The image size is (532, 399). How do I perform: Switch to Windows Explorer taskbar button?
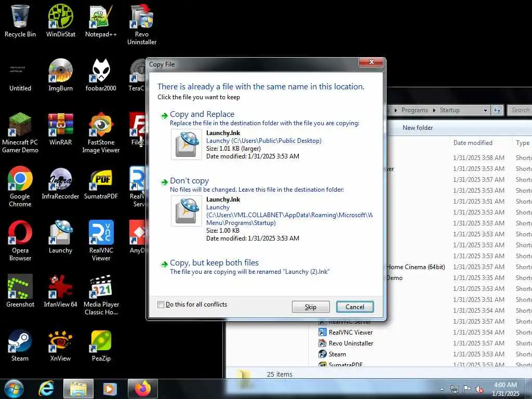[x=78, y=389]
